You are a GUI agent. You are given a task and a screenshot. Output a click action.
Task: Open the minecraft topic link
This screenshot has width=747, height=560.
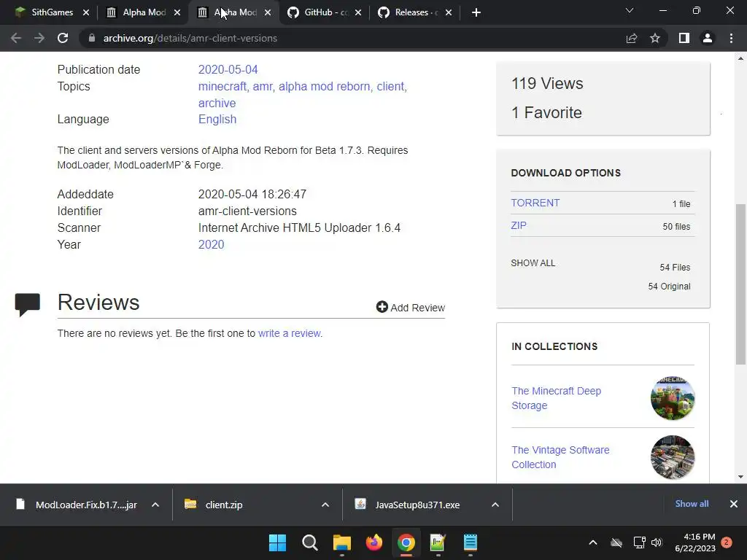(223, 86)
